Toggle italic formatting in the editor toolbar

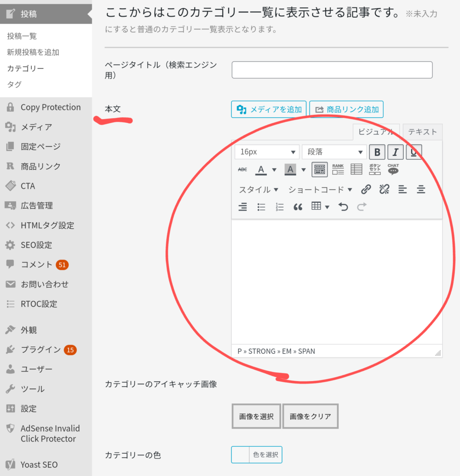click(395, 152)
